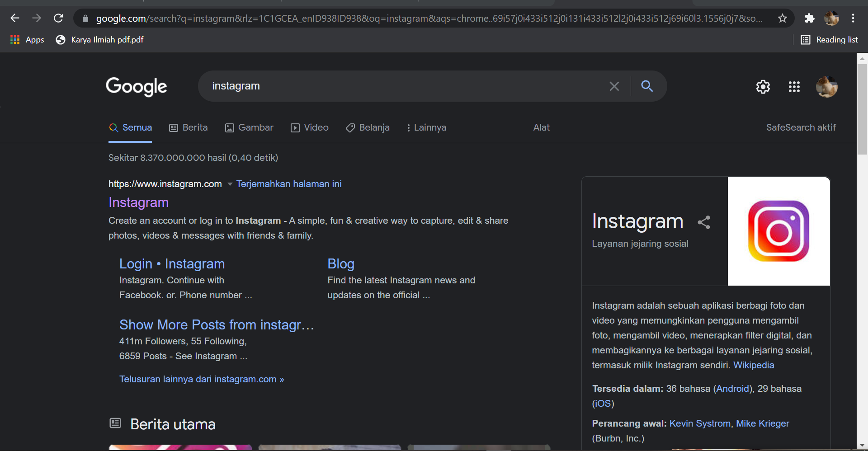Click the address bar URL

click(429, 19)
